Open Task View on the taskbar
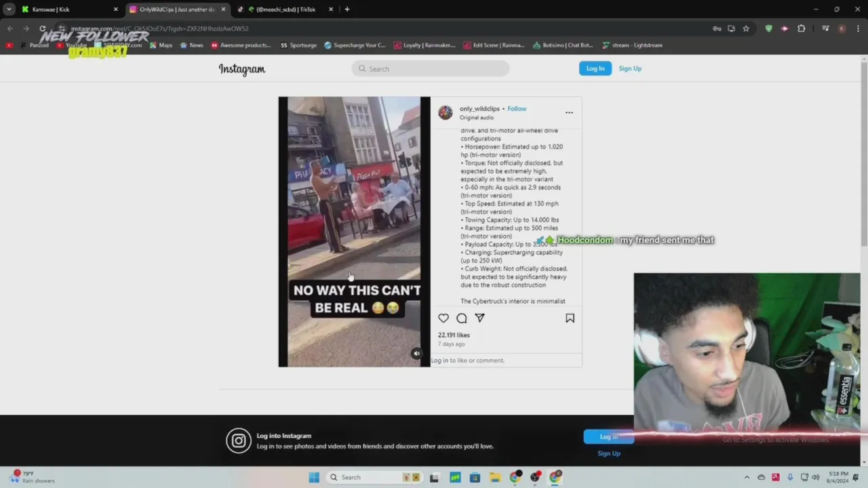This screenshot has height=488, width=868. [x=434, y=477]
